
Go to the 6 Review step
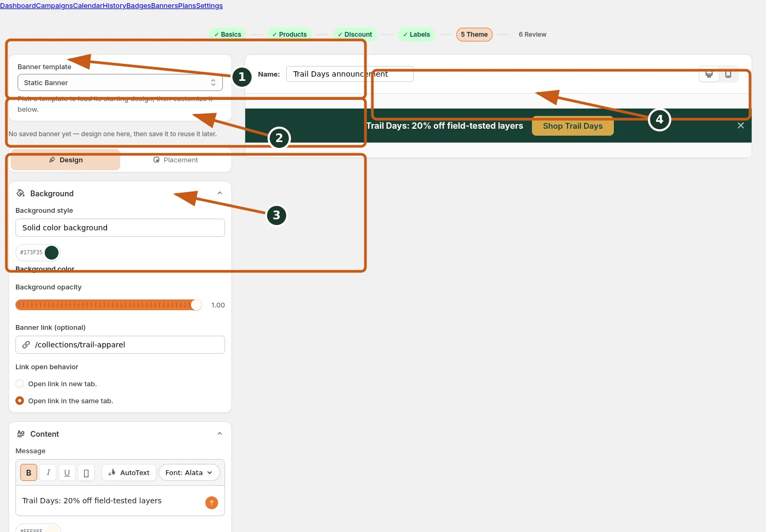point(532,35)
